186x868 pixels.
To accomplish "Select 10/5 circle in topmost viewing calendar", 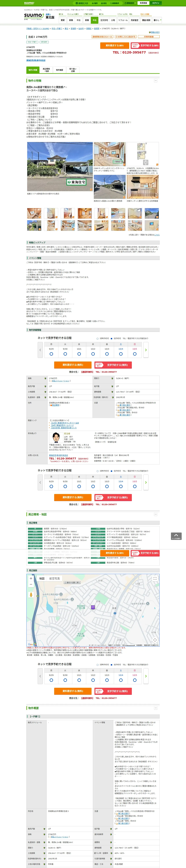I will tap(135, 354).
